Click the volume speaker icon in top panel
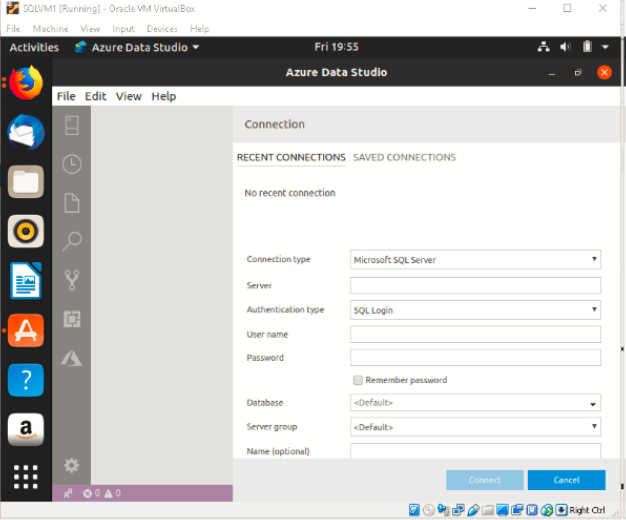The width and height of the screenshot is (626, 520). [565, 47]
